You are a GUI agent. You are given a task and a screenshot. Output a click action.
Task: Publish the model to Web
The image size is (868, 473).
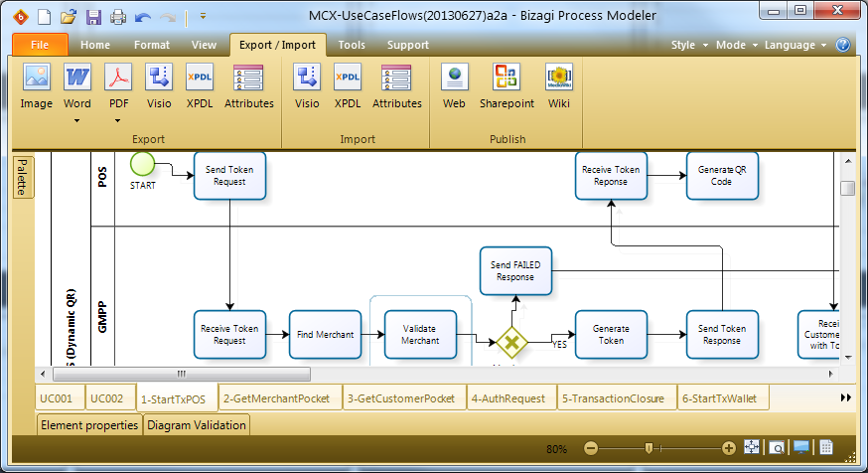(x=454, y=79)
